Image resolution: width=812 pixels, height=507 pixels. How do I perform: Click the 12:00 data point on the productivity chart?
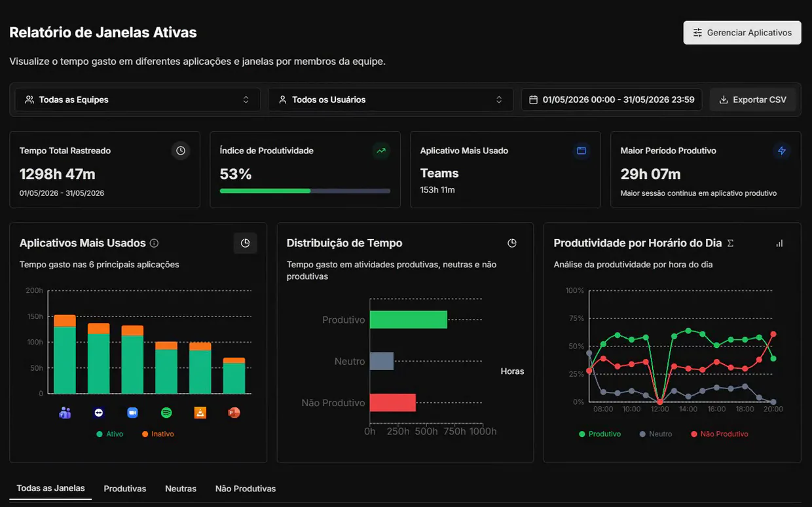click(659, 402)
